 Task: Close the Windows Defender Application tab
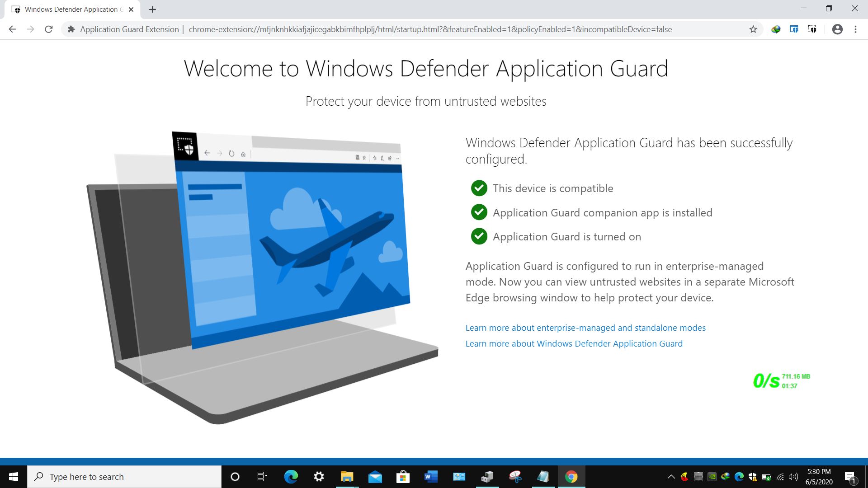point(131,9)
